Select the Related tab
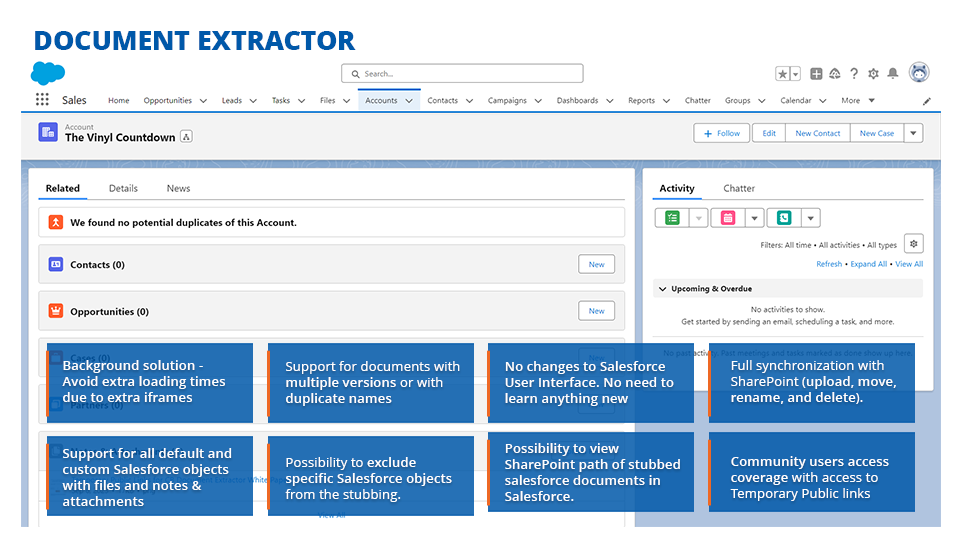The width and height of the screenshot is (960, 540). coord(62,189)
